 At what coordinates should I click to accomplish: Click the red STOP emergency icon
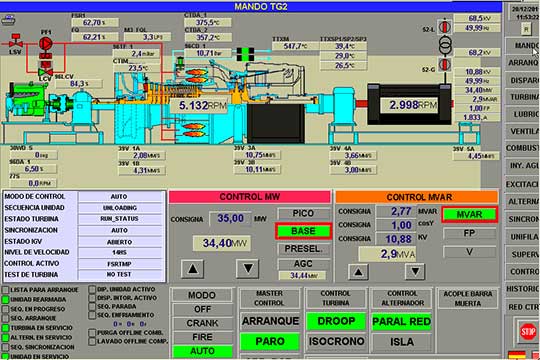click(x=528, y=332)
